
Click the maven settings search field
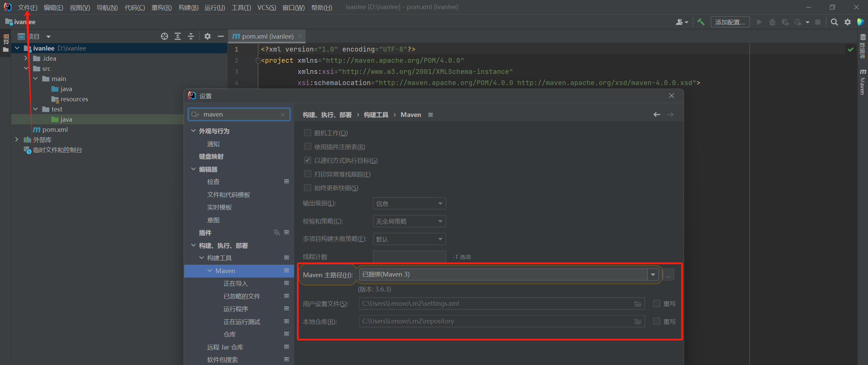[239, 115]
